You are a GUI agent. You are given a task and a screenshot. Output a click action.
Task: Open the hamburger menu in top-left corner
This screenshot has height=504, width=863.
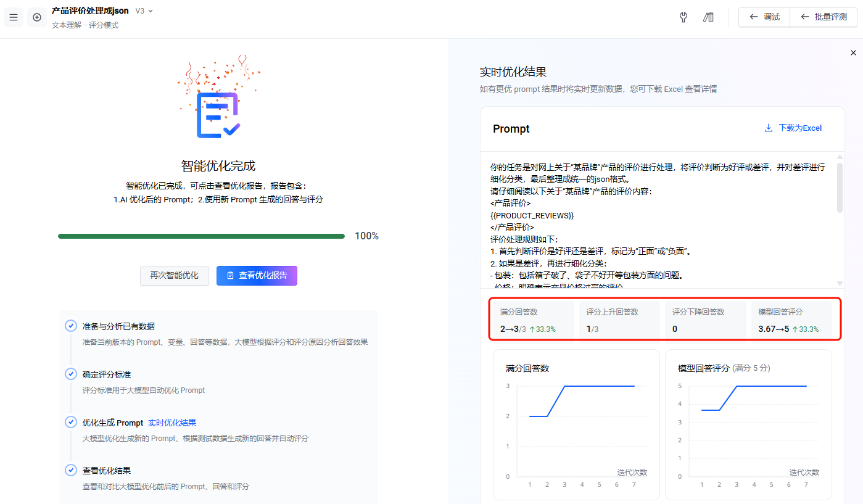point(14,17)
